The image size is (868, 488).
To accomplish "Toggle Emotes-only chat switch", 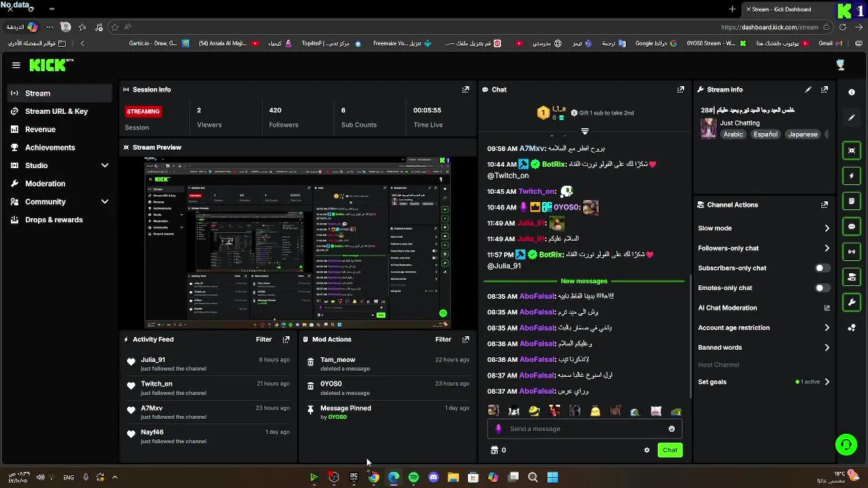I will 822,288.
